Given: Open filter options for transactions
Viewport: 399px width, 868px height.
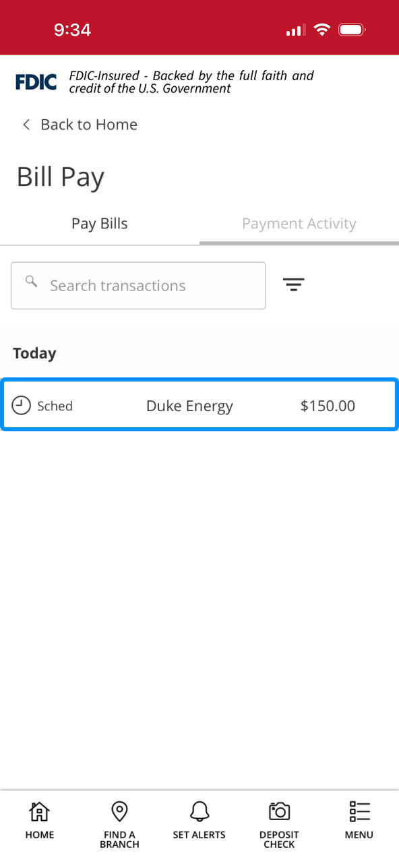Looking at the screenshot, I should click(294, 285).
